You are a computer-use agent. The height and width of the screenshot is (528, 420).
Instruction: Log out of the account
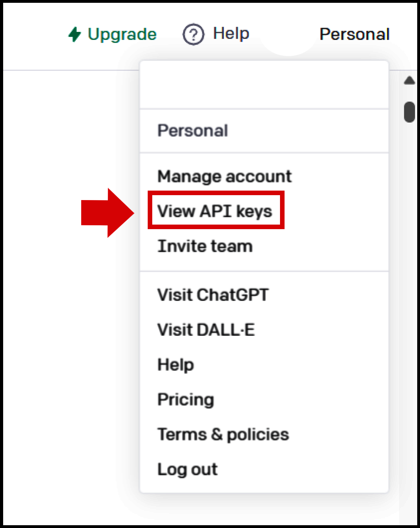click(187, 469)
